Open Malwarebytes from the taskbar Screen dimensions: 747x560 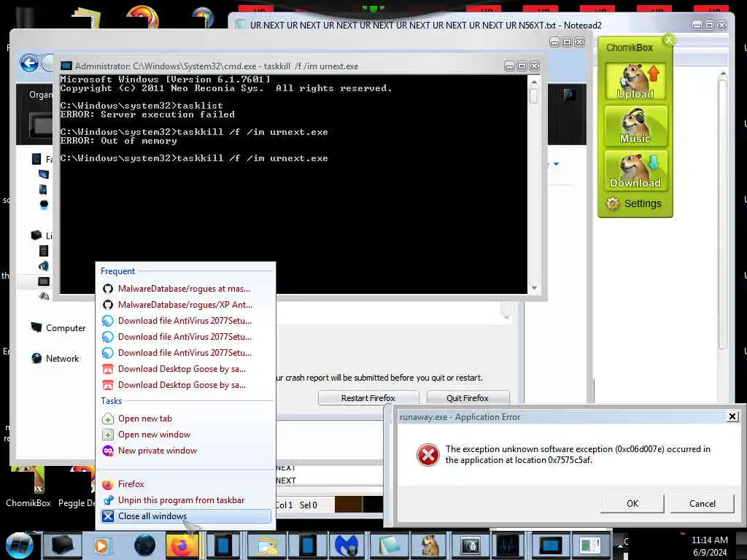[347, 545]
